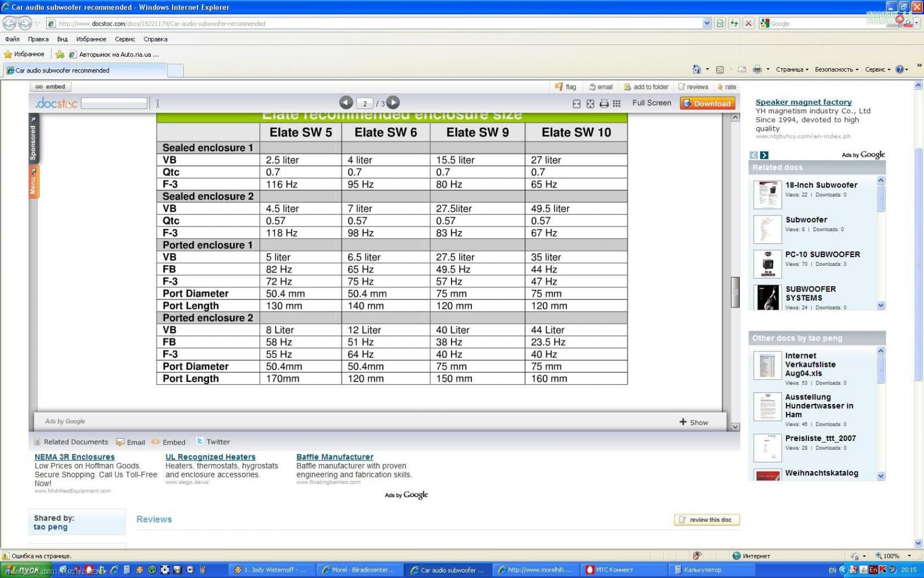924x578 pixels.
Task: Go to next page in docstoc viewer
Action: (x=393, y=102)
